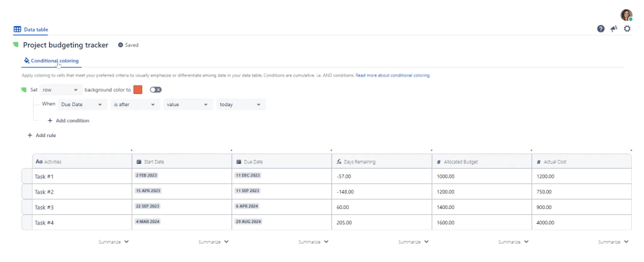
Task: Open the Due Date column dropdown
Action: click(x=82, y=105)
